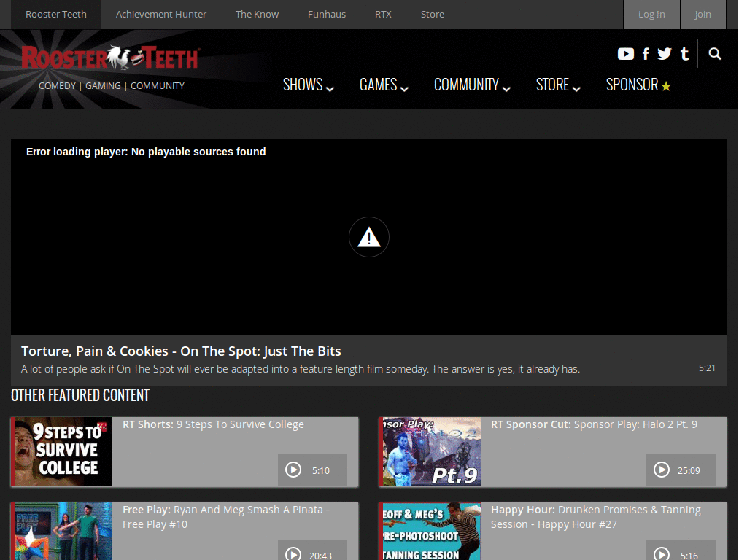The height and width of the screenshot is (560, 747).
Task: Open the Facebook icon in header
Action: (646, 54)
